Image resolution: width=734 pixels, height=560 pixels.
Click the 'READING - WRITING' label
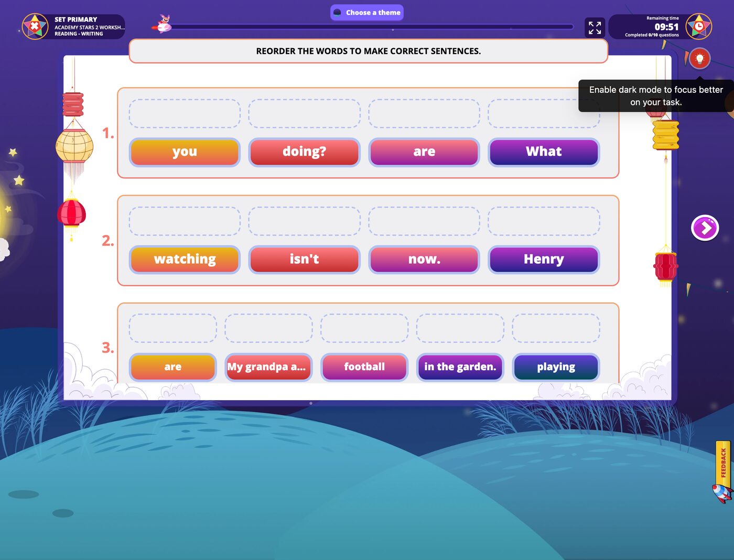(79, 34)
